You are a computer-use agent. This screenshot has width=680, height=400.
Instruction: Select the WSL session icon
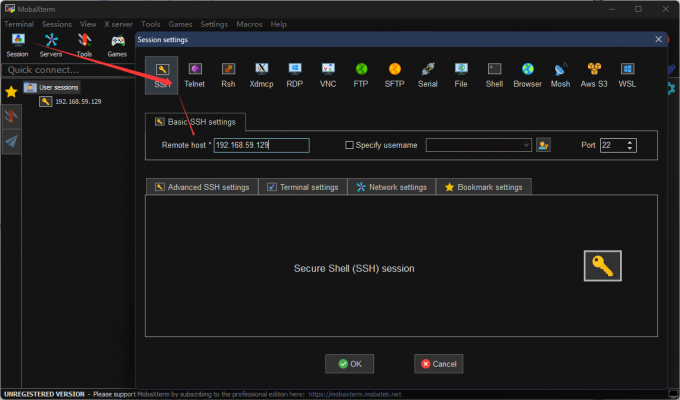coord(627,75)
